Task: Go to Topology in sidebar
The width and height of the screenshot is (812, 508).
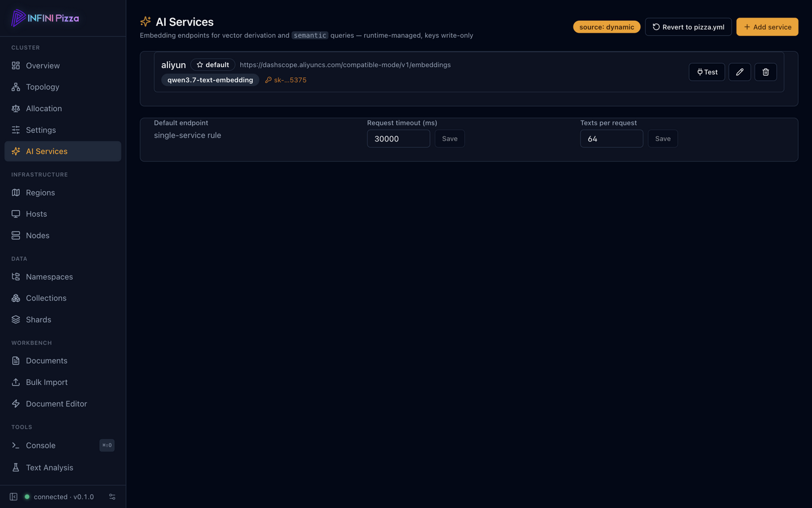Action: click(x=63, y=87)
